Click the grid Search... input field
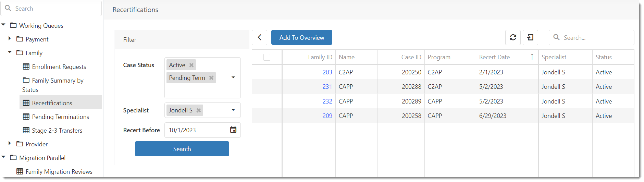 coord(591,37)
